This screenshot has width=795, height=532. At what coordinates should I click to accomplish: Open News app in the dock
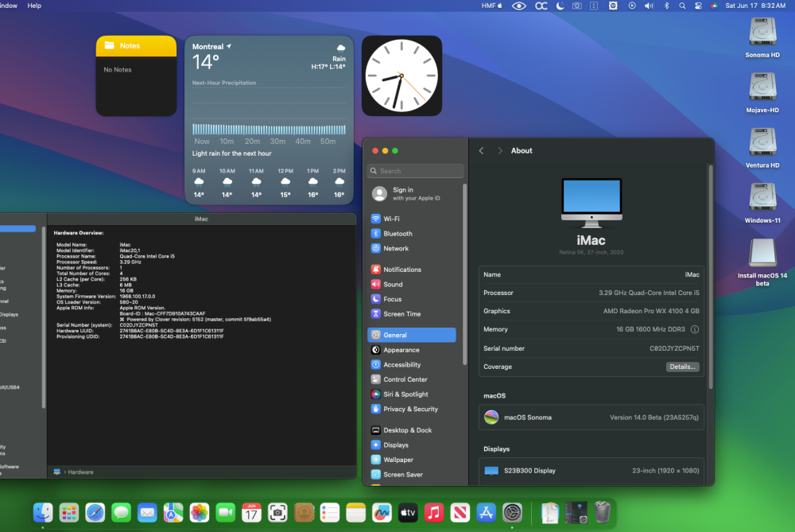click(x=460, y=513)
